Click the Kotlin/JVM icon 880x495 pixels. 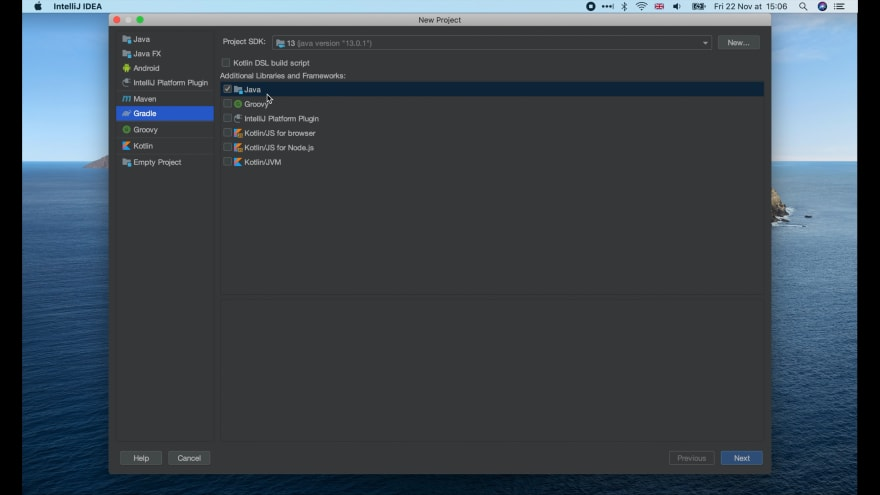pyautogui.click(x=238, y=162)
